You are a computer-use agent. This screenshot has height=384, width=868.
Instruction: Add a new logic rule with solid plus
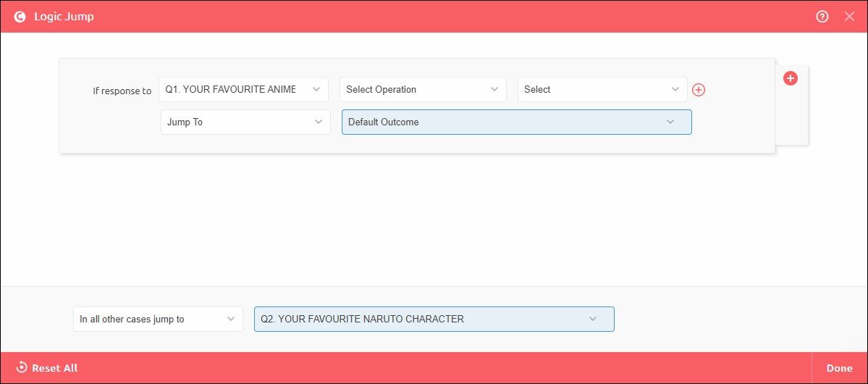click(791, 78)
